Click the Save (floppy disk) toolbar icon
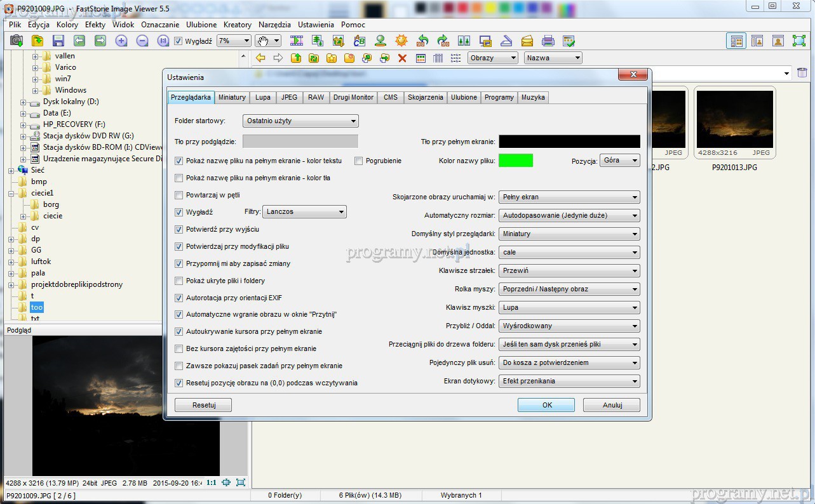Viewport: 815px width, 504px height. pyautogui.click(x=58, y=41)
